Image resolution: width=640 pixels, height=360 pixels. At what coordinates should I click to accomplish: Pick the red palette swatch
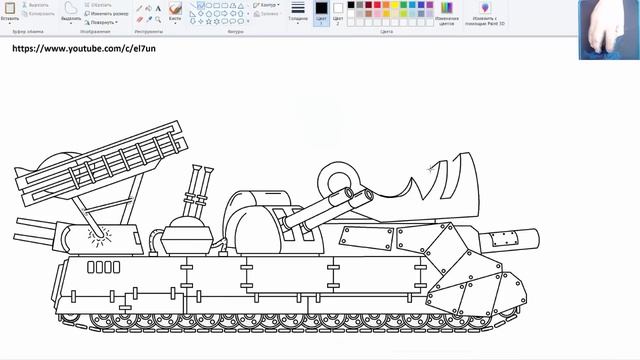pyautogui.click(x=377, y=5)
